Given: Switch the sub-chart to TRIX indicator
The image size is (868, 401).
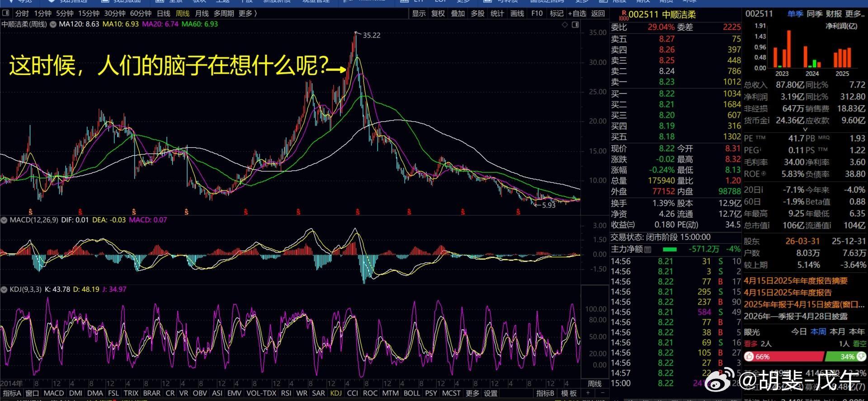Looking at the screenshot, I should tap(131, 393).
